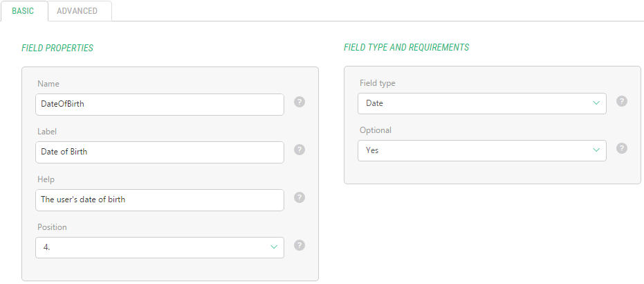Viewport: 644px width, 284px height.
Task: Expand the Field type dropdown set to Date
Action: [x=481, y=104]
